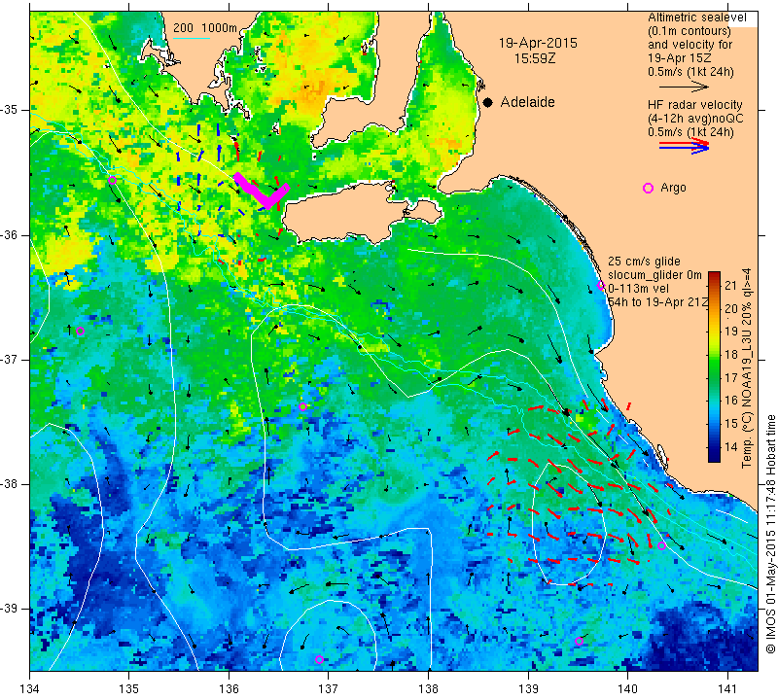Click the red and blue HF radar legend arrow
Viewport: 778px width, 700px height.
[x=685, y=146]
